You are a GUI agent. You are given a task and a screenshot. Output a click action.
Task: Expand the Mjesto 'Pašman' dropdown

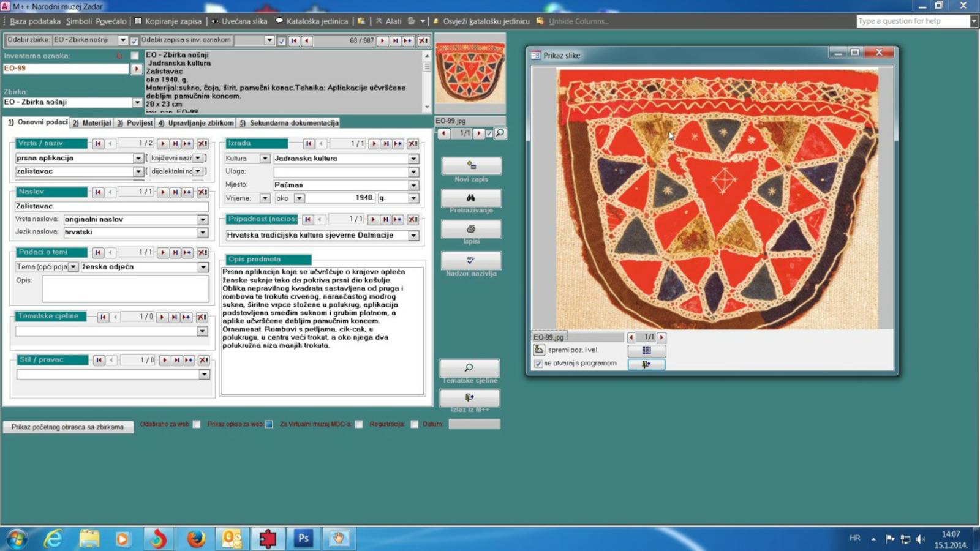click(x=413, y=185)
